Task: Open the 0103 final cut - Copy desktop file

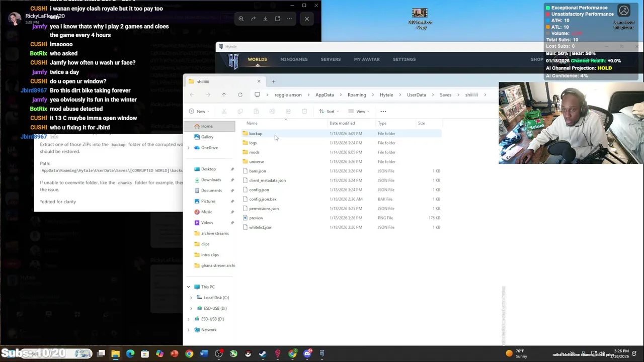Action: point(420,19)
